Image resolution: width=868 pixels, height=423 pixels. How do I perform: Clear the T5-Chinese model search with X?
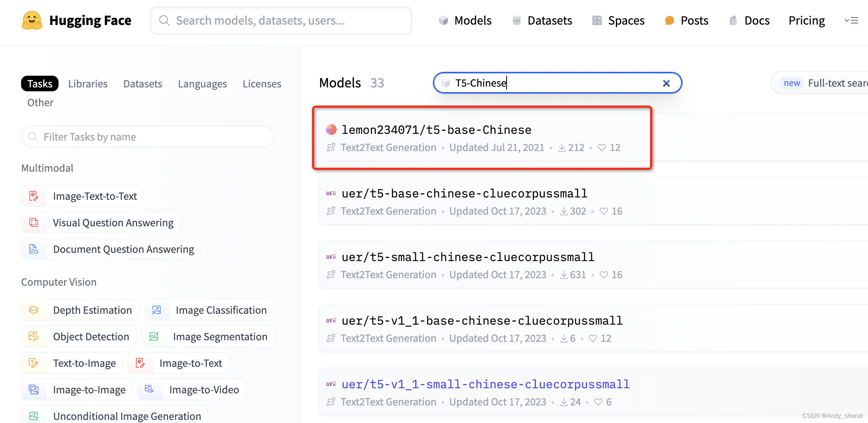[x=666, y=83]
